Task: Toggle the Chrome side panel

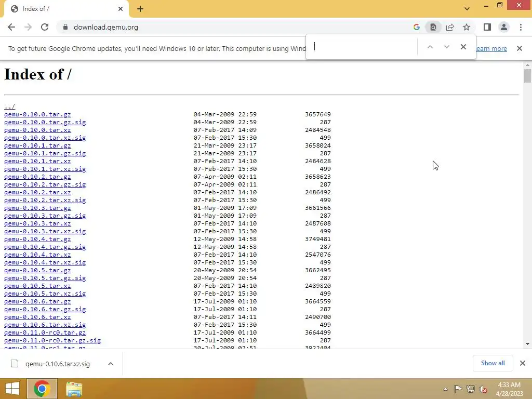Action: pyautogui.click(x=487, y=27)
